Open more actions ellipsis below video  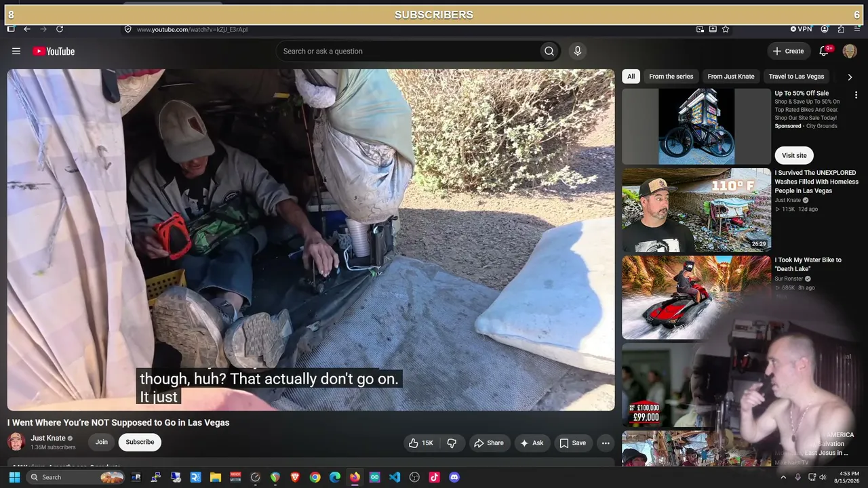click(606, 443)
